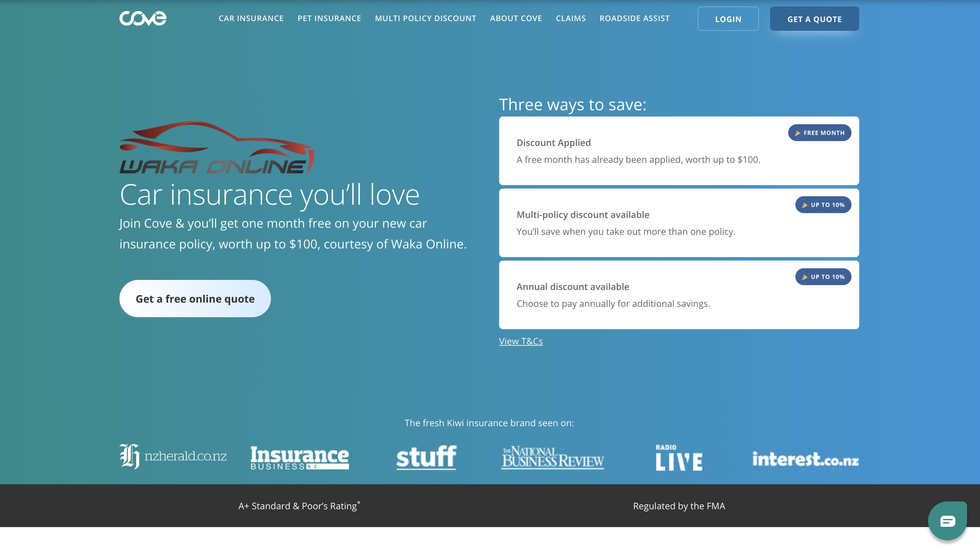The width and height of the screenshot is (980, 554).
Task: Open the Car Insurance menu
Action: click(251, 18)
